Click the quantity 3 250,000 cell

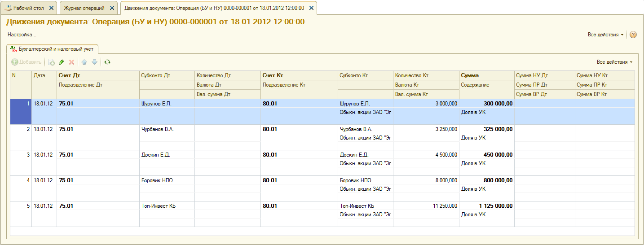tap(426, 129)
